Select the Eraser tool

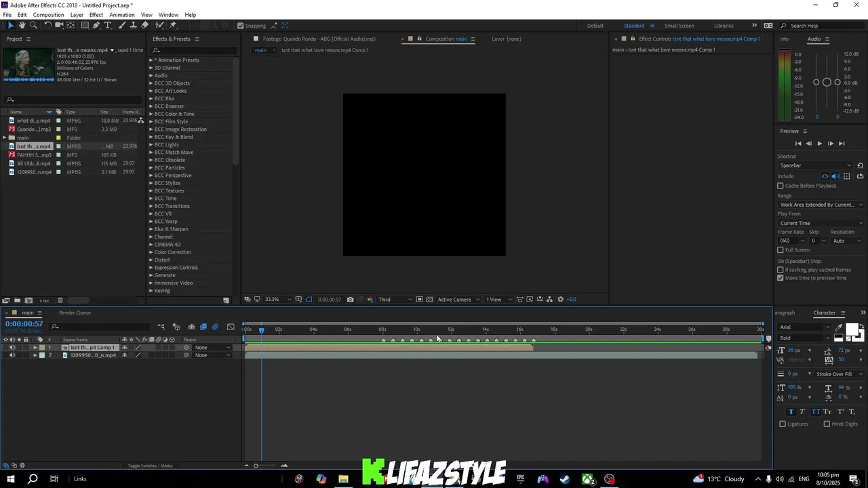[x=145, y=25]
